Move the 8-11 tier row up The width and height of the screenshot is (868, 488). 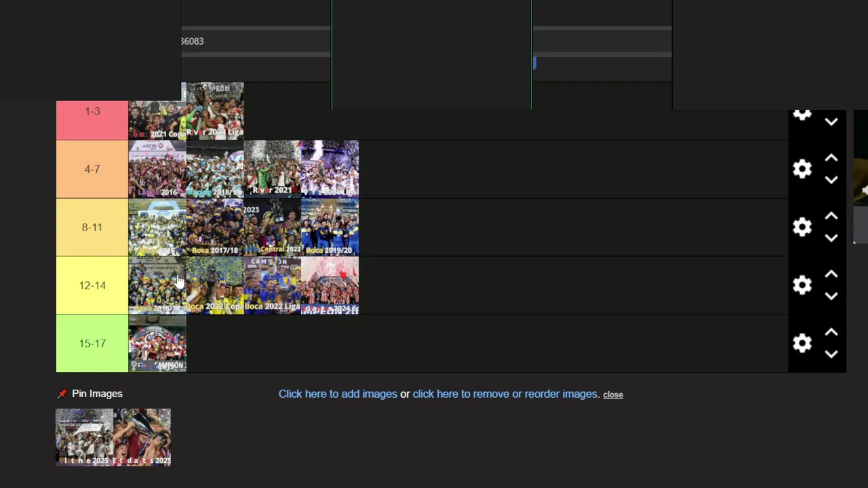tap(831, 216)
